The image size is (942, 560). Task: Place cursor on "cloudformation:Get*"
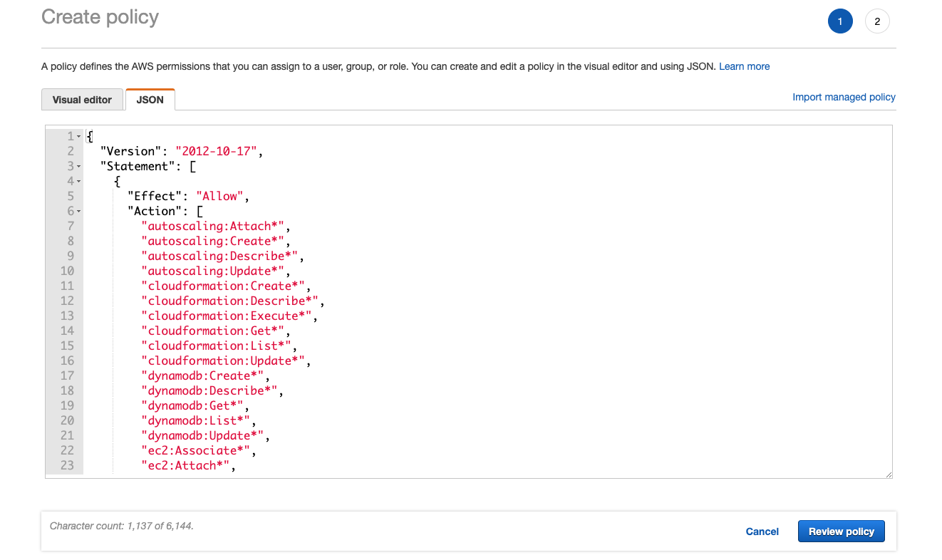213,331
